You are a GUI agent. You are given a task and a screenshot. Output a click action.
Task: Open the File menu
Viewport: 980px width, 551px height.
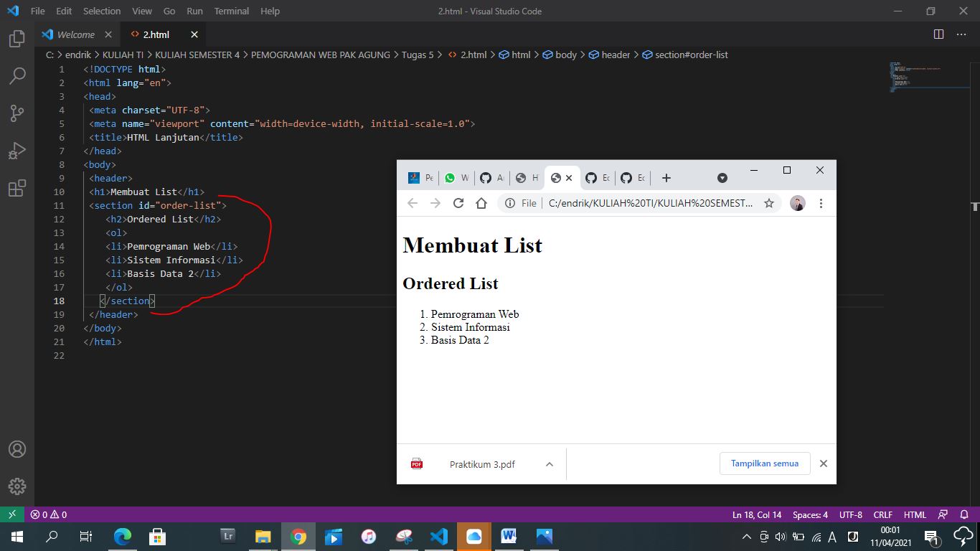click(37, 11)
